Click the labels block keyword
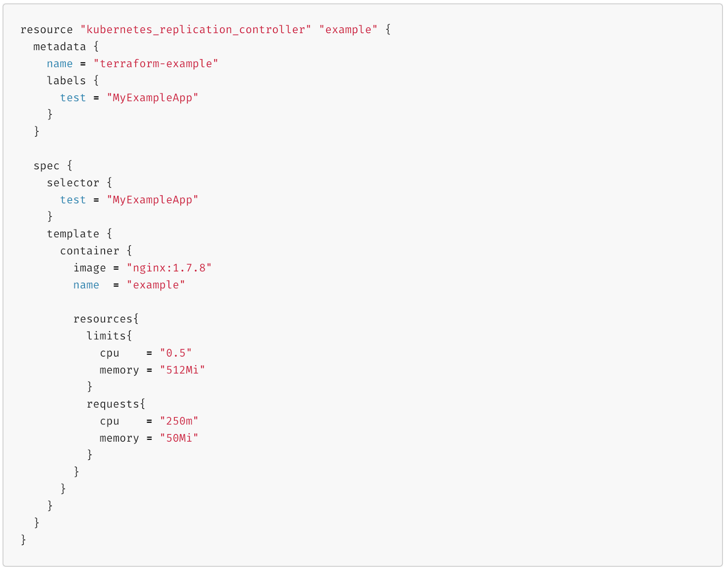Image resolution: width=728 pixels, height=571 pixels. (x=66, y=81)
